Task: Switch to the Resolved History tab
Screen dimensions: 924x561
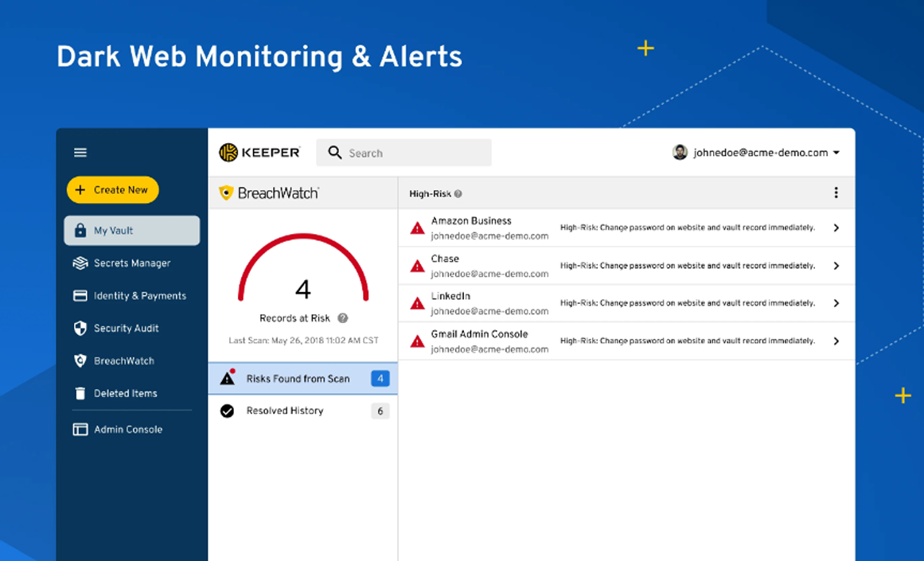Action: pos(283,411)
